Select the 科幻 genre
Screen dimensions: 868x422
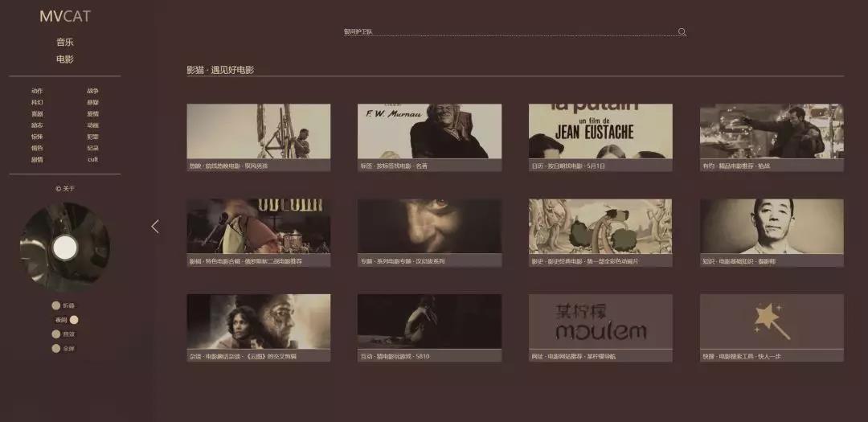pos(37,102)
